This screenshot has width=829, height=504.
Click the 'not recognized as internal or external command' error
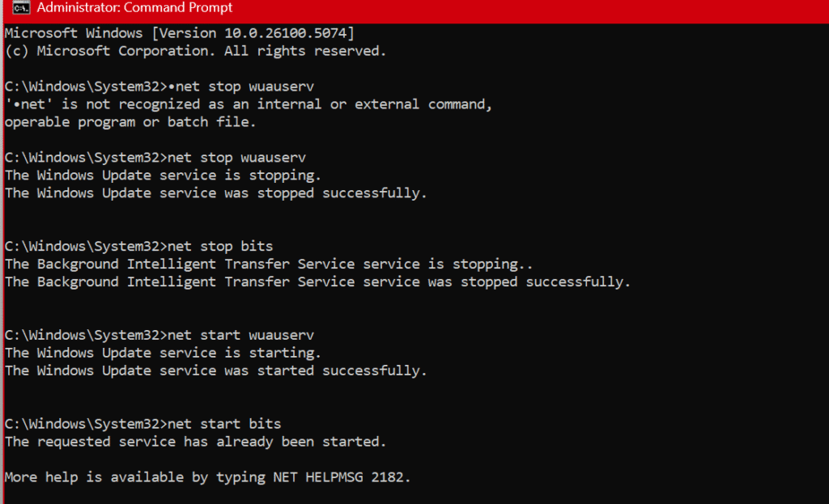coord(243,104)
